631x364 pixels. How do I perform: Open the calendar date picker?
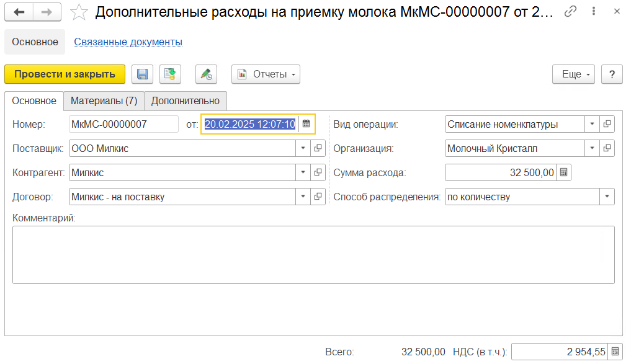(x=307, y=124)
